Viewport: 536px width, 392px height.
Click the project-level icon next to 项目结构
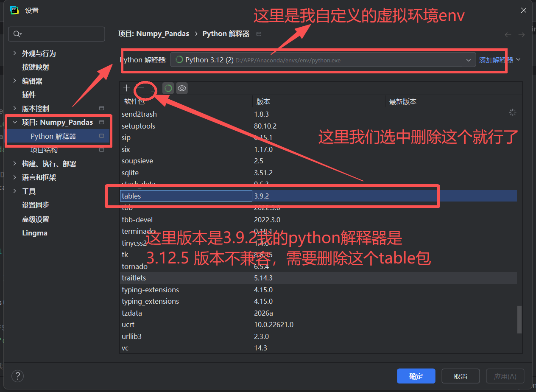101,150
